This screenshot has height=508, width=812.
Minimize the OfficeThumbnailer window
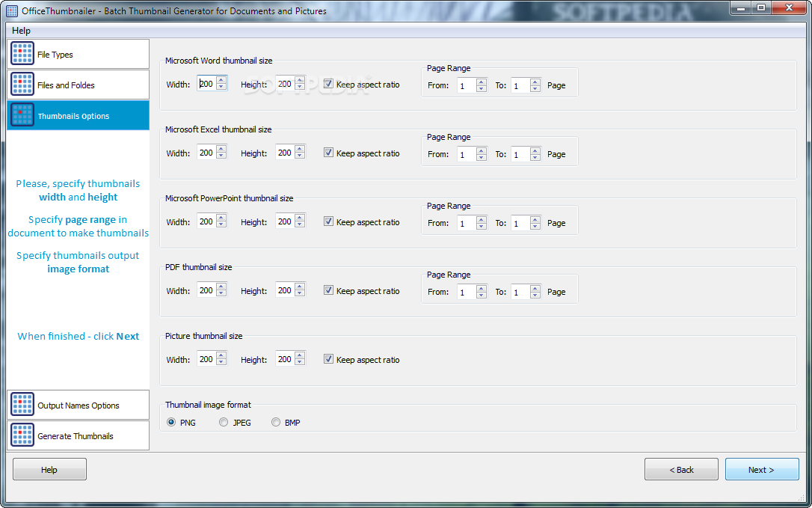[x=742, y=7]
